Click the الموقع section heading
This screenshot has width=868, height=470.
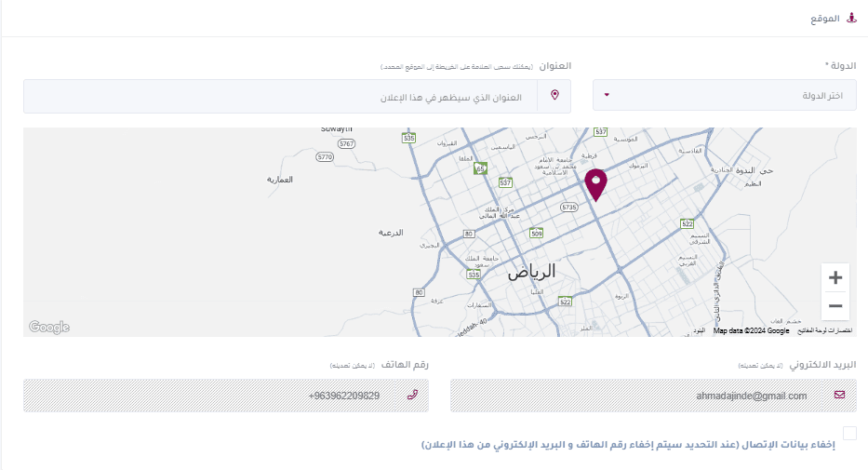point(825,19)
